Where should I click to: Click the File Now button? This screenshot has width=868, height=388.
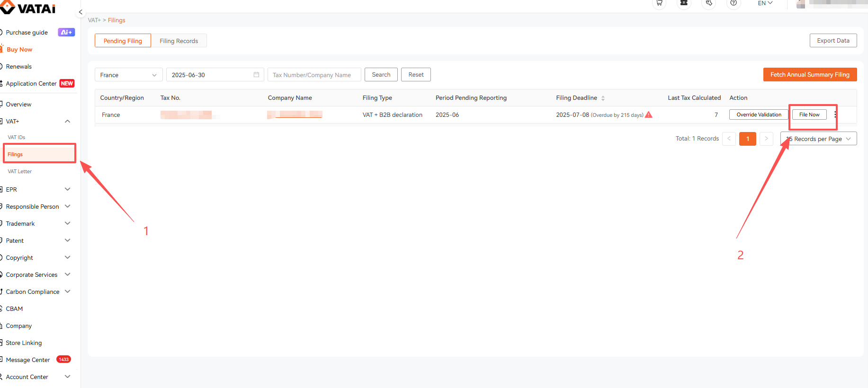[x=809, y=115]
